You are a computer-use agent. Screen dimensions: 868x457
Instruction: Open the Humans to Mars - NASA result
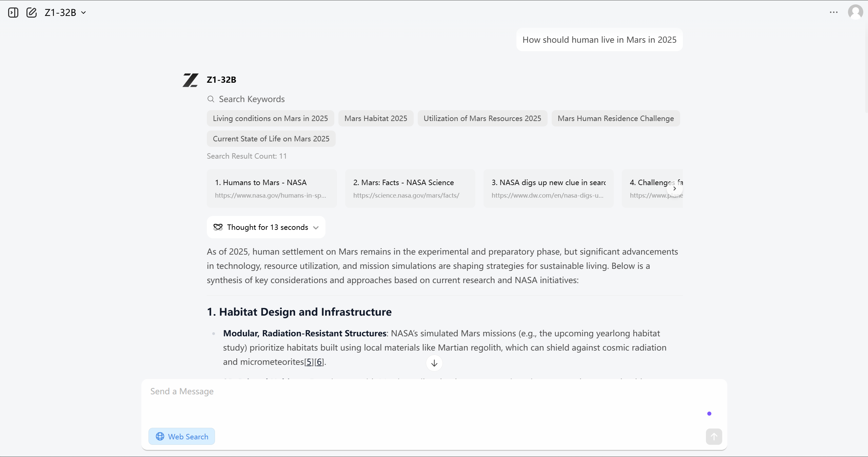click(272, 188)
